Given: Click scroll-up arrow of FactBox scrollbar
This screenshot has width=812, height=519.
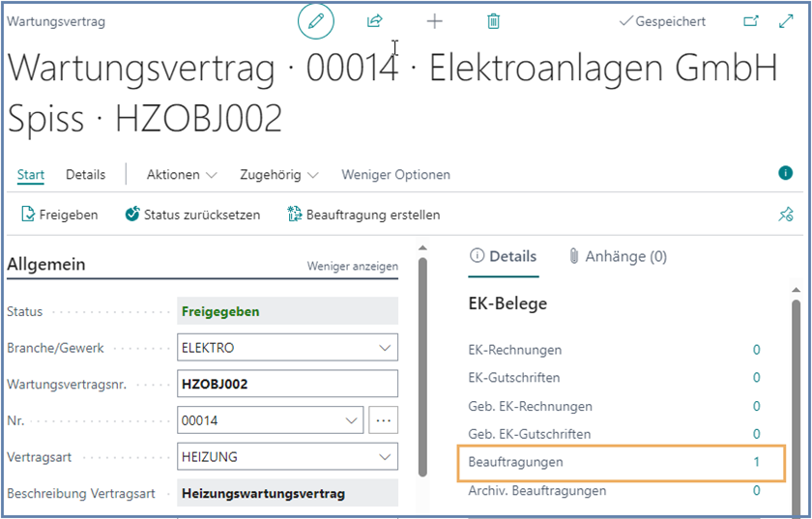Looking at the screenshot, I should pyautogui.click(x=796, y=290).
